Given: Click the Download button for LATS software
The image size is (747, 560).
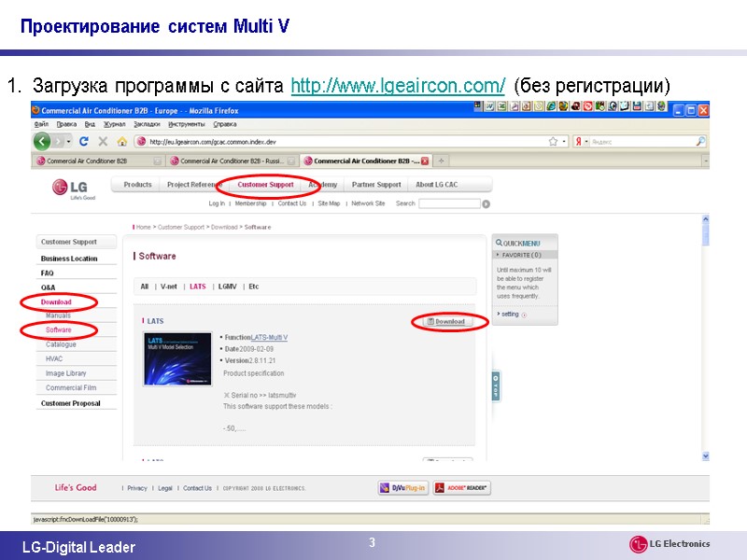Looking at the screenshot, I should (x=444, y=321).
